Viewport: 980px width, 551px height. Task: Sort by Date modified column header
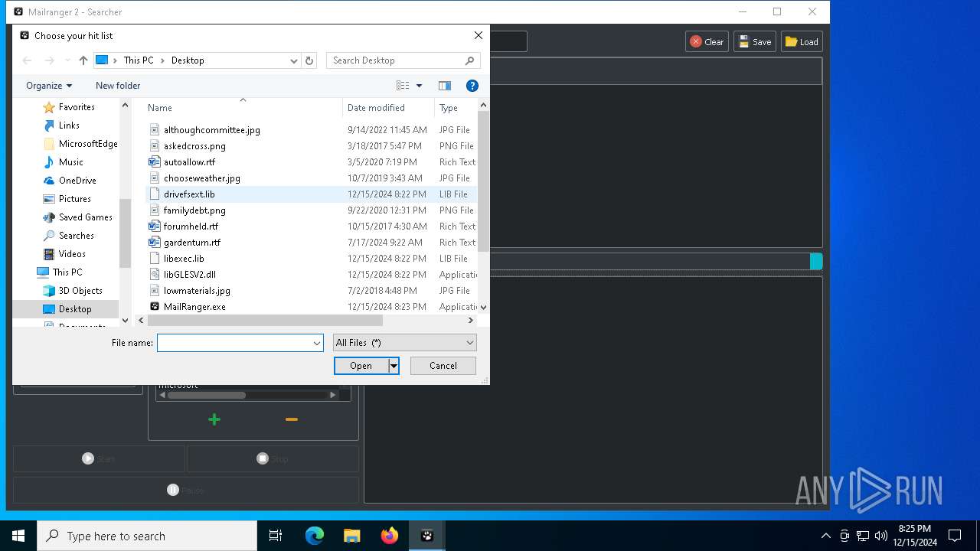click(388, 108)
